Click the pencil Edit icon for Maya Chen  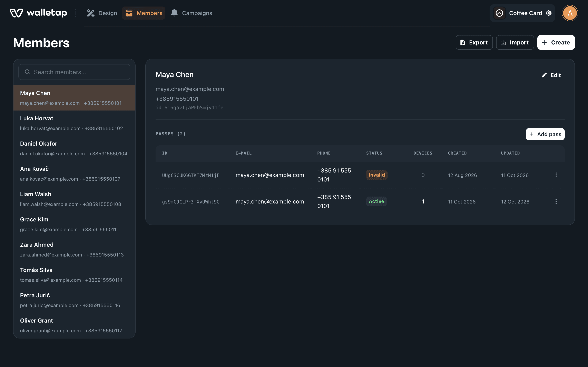click(544, 75)
